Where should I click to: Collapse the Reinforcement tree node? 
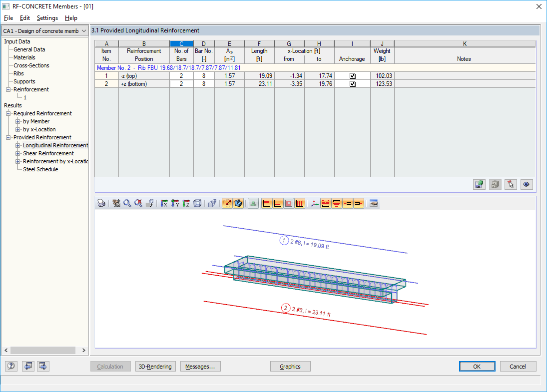(x=8, y=89)
